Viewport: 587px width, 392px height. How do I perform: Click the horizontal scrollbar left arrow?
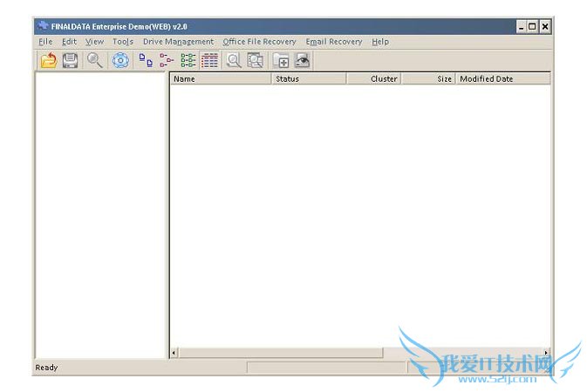174,353
